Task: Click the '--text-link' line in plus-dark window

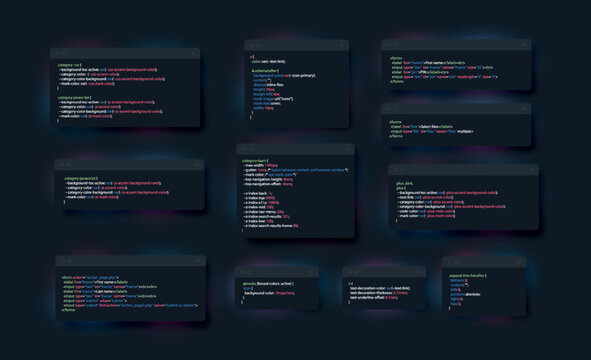Action: [x=426, y=197]
